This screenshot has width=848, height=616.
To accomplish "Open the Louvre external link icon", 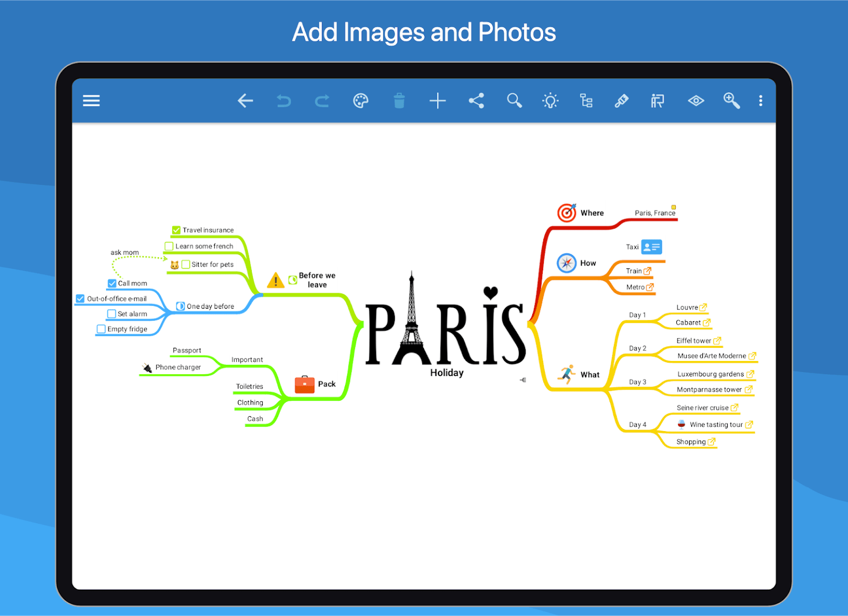I will (703, 307).
